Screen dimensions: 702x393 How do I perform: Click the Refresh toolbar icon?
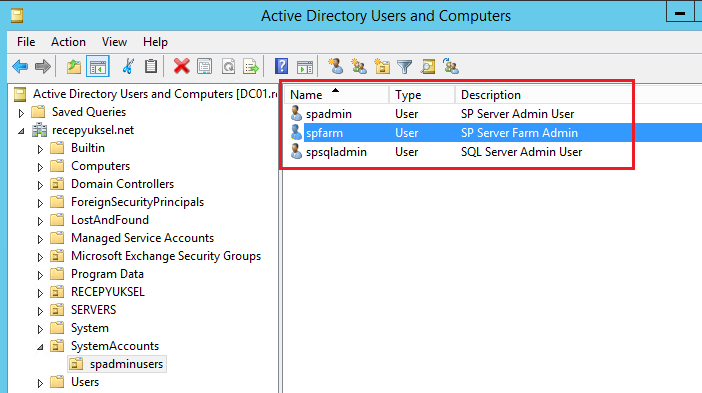click(228, 67)
